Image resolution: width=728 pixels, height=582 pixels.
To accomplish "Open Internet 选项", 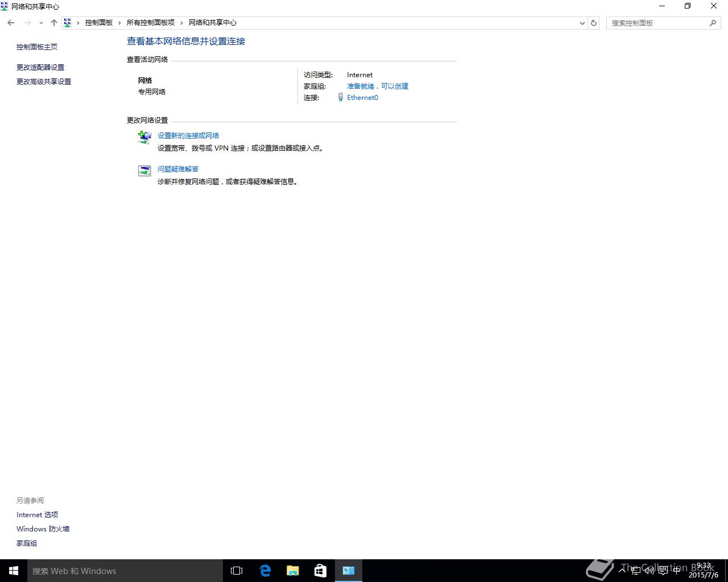I will tap(38, 515).
